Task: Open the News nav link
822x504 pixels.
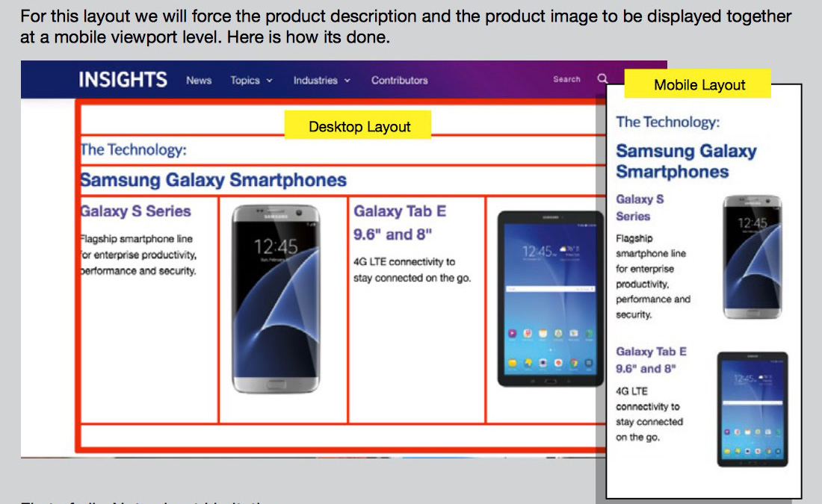Action: click(x=199, y=80)
